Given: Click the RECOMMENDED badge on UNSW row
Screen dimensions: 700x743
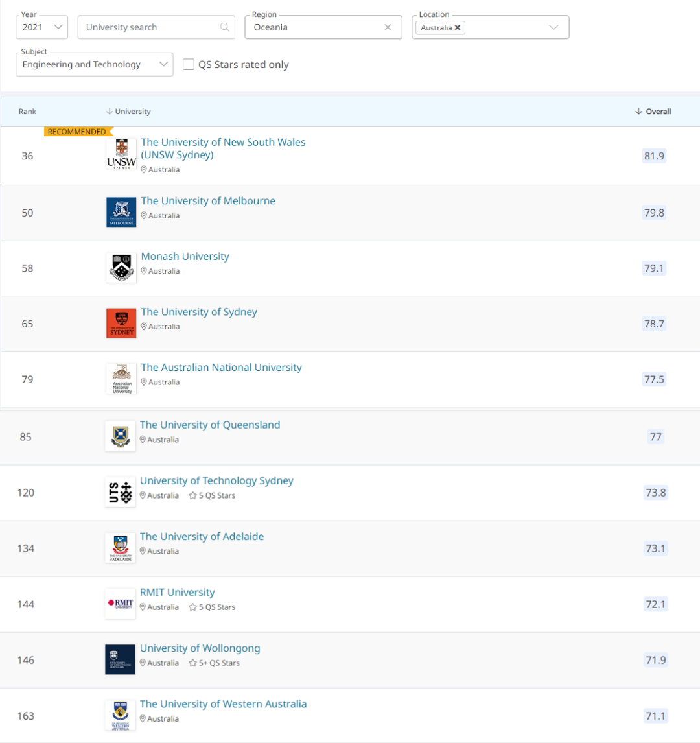Looking at the screenshot, I should tap(78, 131).
